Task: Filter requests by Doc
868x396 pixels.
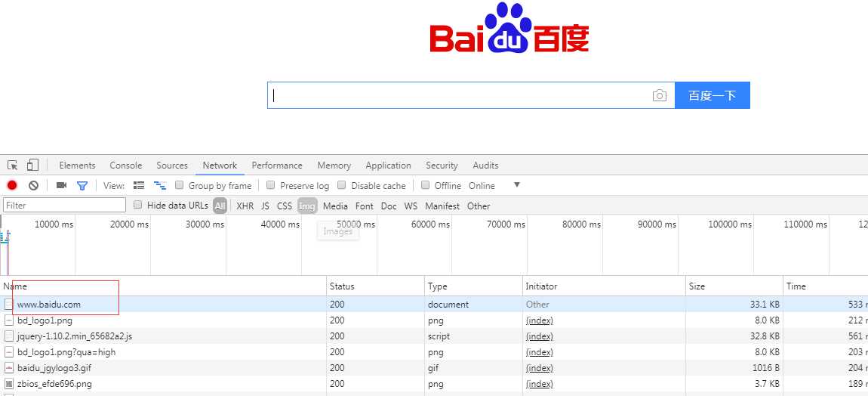Action: coord(389,206)
